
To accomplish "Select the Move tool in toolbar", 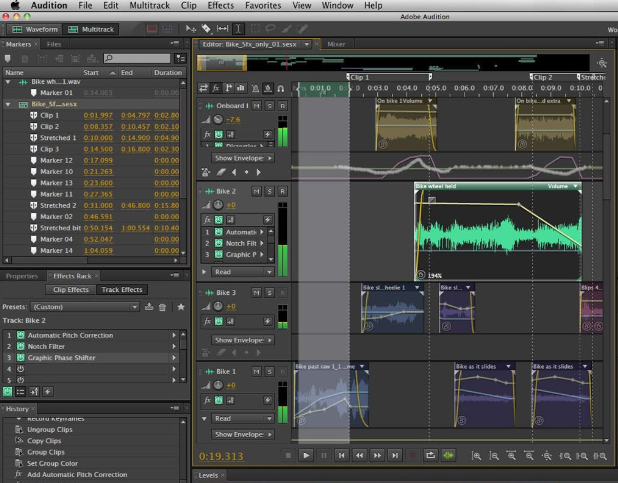I will [x=191, y=29].
